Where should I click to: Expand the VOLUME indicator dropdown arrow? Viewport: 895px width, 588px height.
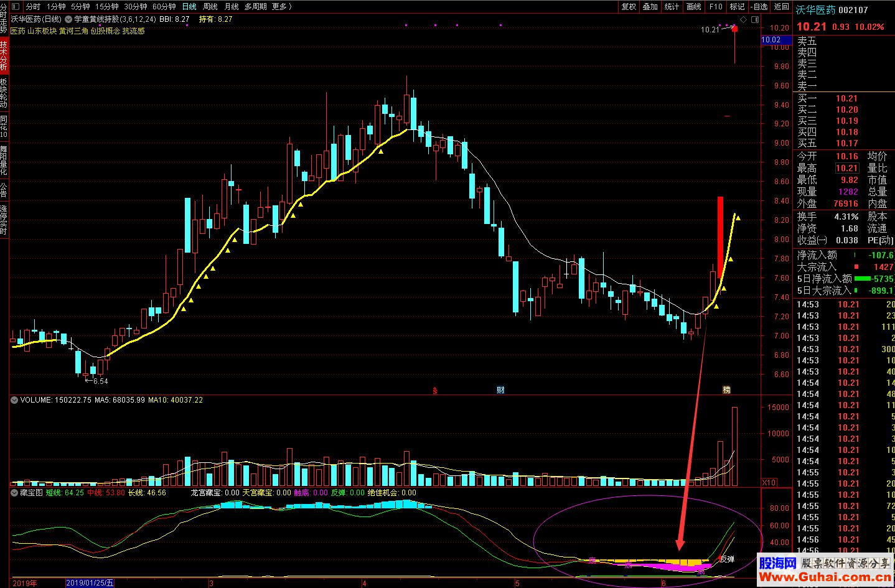[14, 400]
